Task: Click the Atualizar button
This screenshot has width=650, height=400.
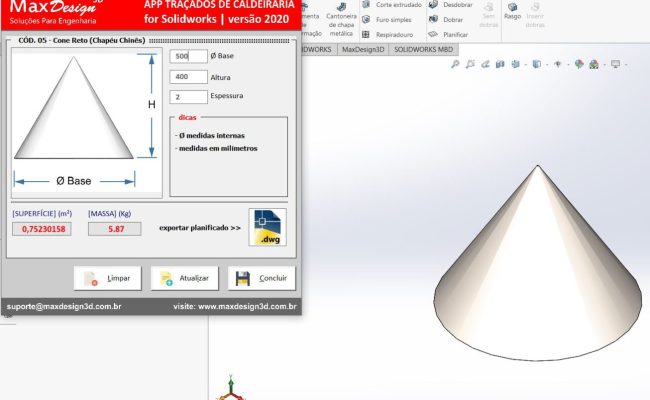Action: point(185,278)
